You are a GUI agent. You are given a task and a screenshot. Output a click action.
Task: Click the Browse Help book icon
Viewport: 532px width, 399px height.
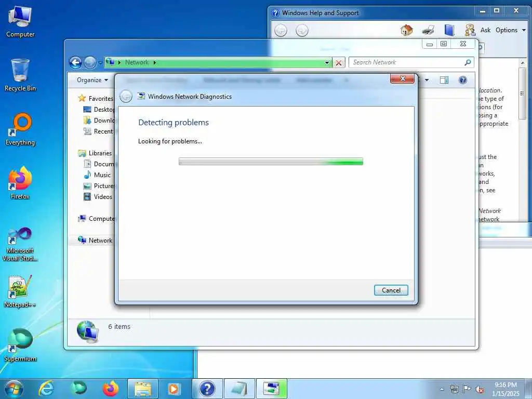tap(449, 30)
